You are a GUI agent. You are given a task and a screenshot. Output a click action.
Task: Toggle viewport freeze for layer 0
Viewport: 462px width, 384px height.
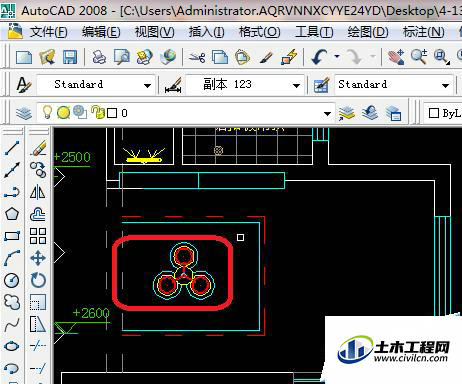80,112
